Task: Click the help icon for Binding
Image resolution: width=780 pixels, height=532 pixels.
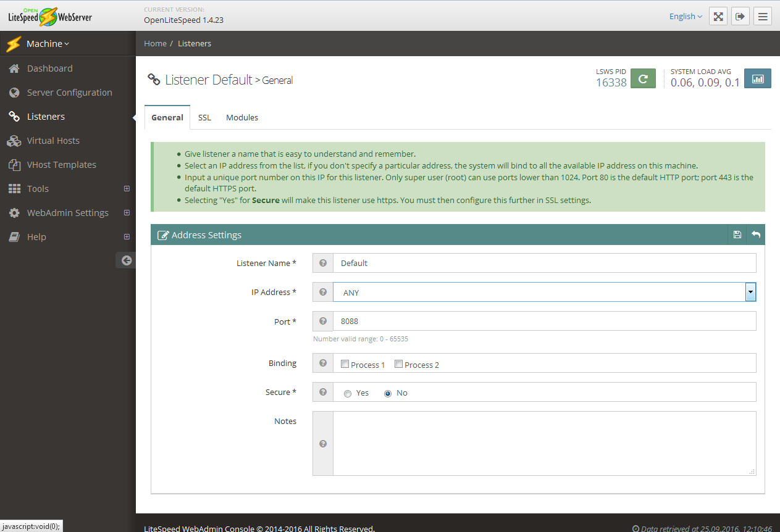Action: click(x=323, y=363)
